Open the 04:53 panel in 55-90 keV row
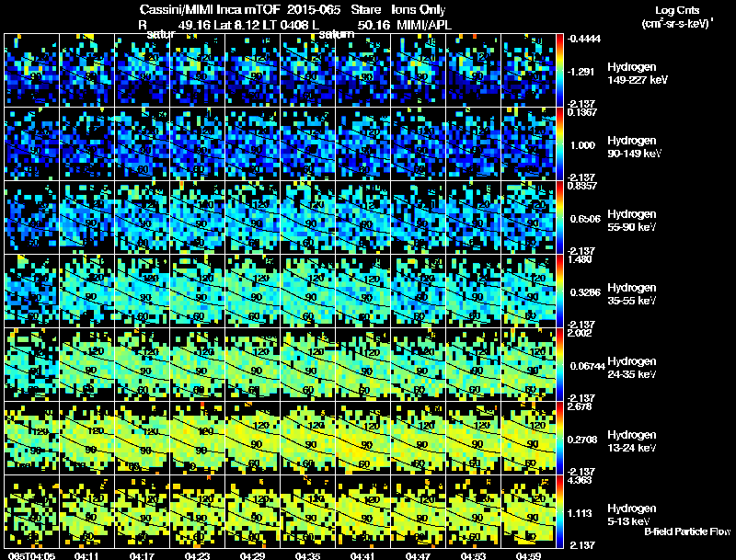 tap(474, 218)
